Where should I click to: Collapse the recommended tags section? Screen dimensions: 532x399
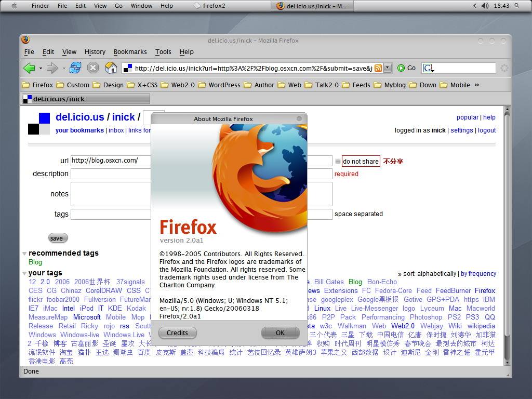(x=24, y=254)
